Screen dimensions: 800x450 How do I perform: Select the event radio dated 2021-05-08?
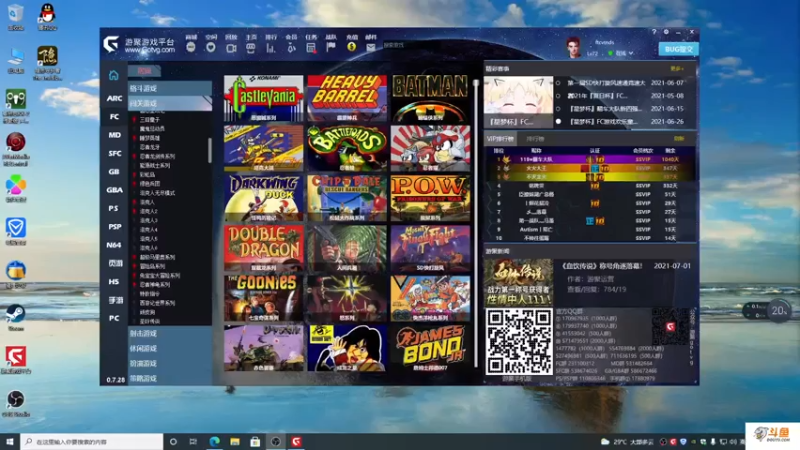click(558, 95)
